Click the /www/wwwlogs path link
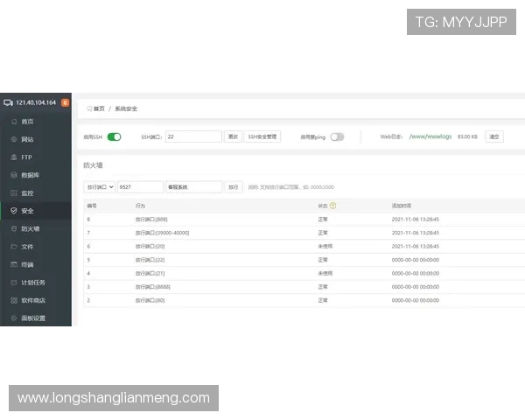The width and height of the screenshot is (525, 420). click(429, 136)
